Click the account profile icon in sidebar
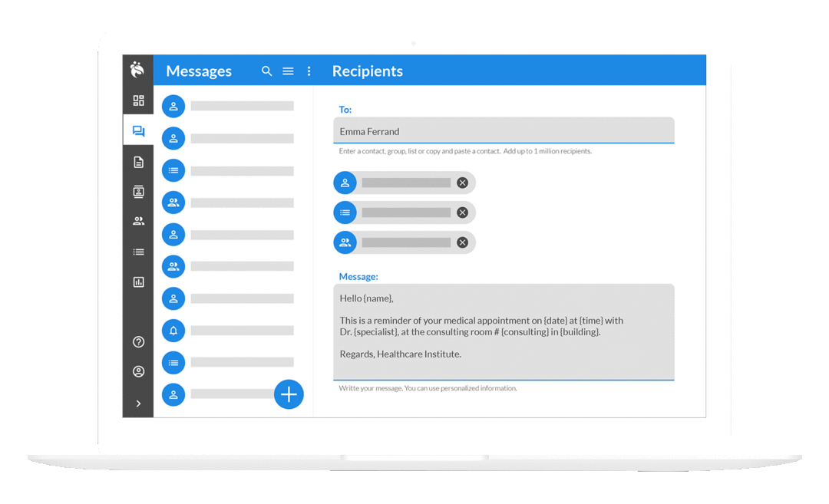The width and height of the screenshot is (829, 504). (138, 371)
